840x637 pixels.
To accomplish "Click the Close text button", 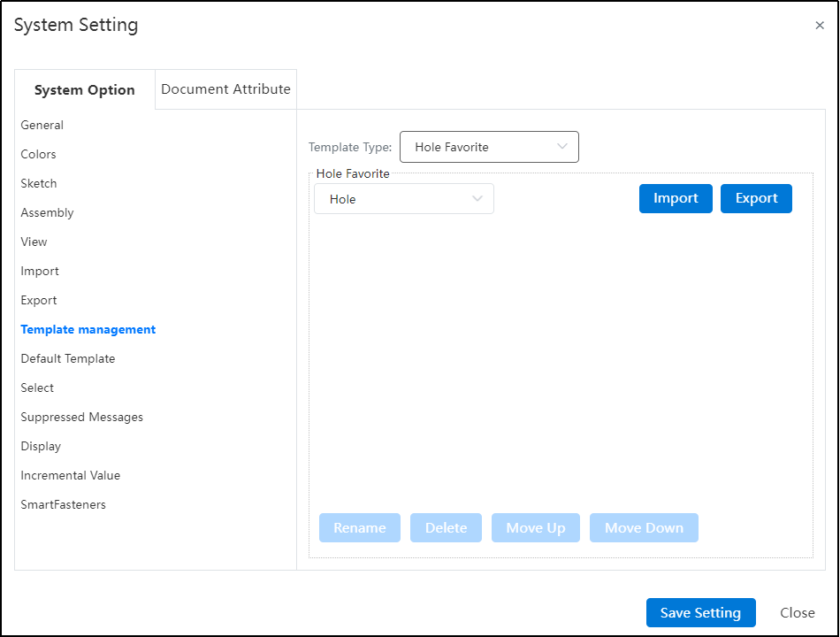I will (x=798, y=612).
